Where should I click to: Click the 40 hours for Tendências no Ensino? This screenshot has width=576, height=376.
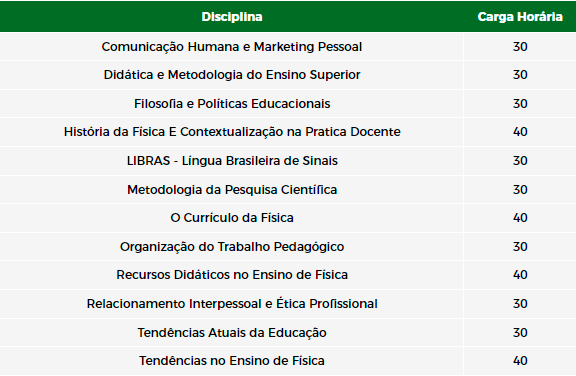click(x=520, y=361)
